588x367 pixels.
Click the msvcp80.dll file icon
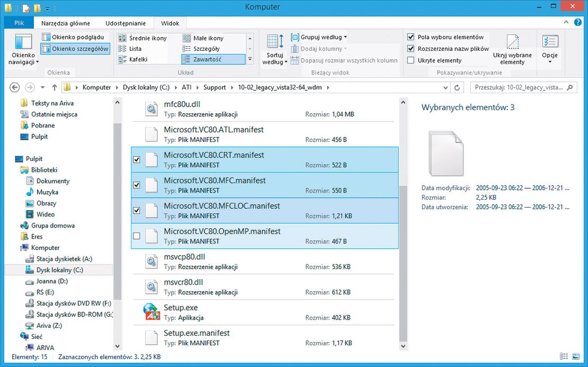[x=151, y=262]
